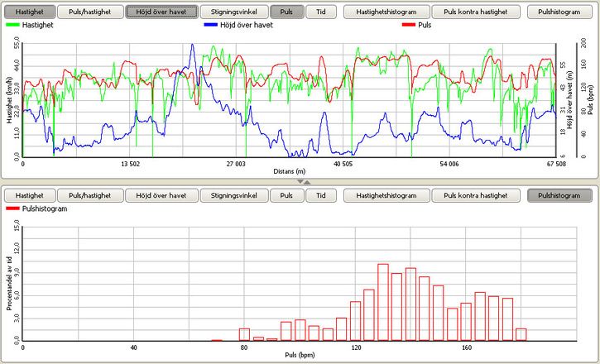This screenshot has height=364, width=600.
Task: Click red Pulshistogram legend swatch
Action: 13,208
